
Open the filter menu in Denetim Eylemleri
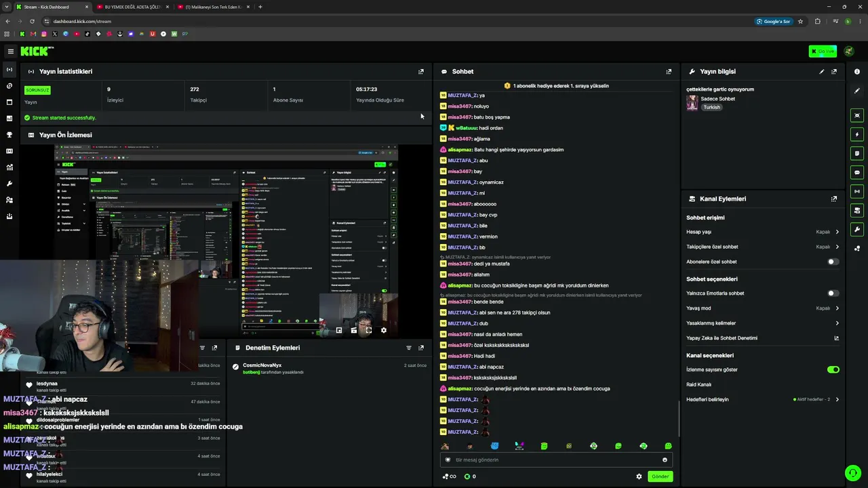coord(409,348)
